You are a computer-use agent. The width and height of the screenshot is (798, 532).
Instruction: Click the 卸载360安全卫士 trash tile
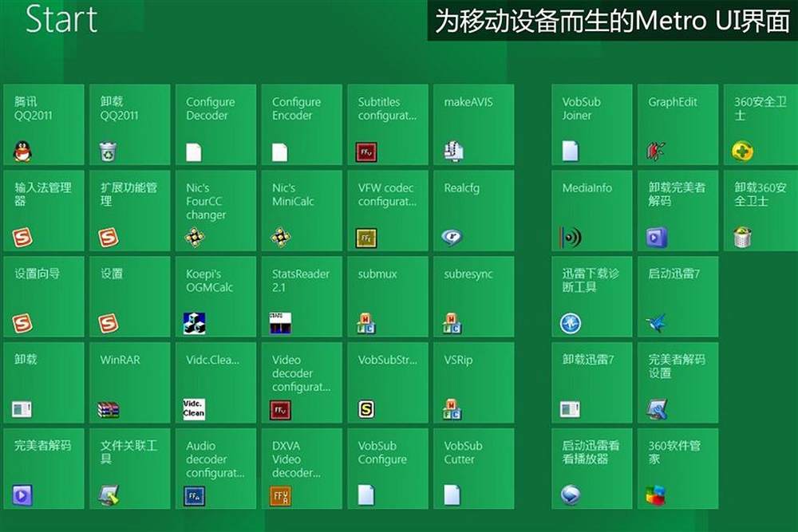point(760,211)
